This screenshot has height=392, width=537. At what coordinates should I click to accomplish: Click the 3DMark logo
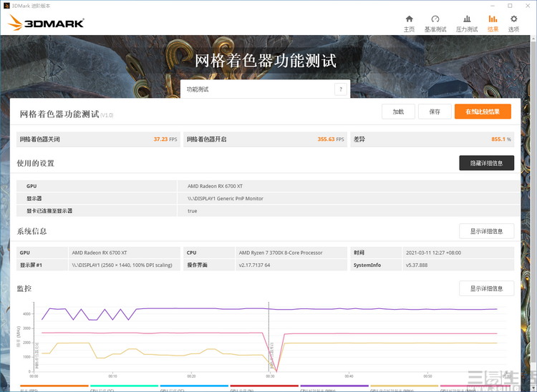point(46,23)
